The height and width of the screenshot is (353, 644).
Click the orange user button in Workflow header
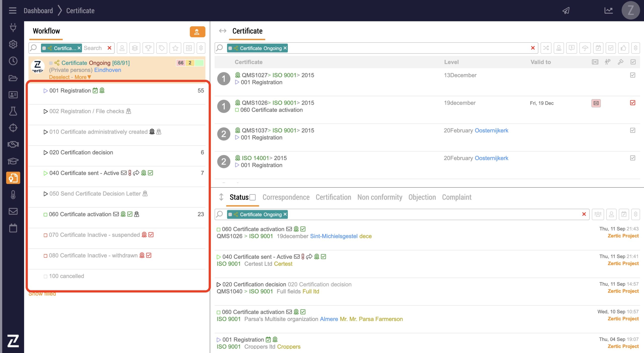point(197,32)
